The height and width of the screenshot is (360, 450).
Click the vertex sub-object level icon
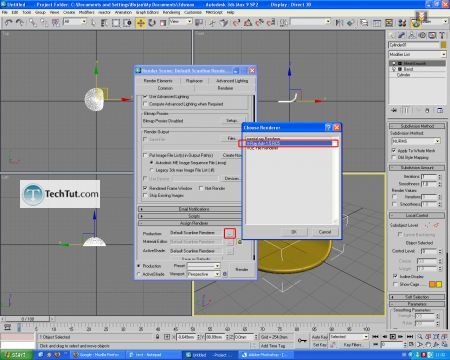(427, 226)
